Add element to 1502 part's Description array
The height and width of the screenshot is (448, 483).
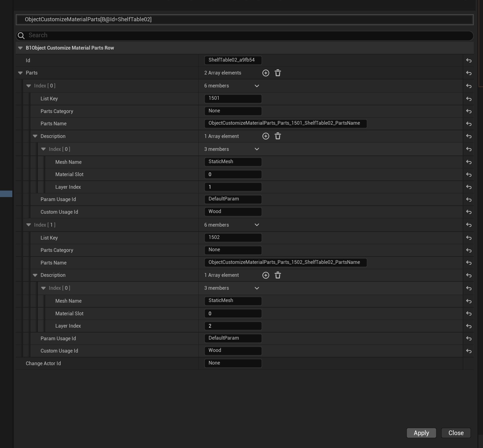click(x=266, y=275)
